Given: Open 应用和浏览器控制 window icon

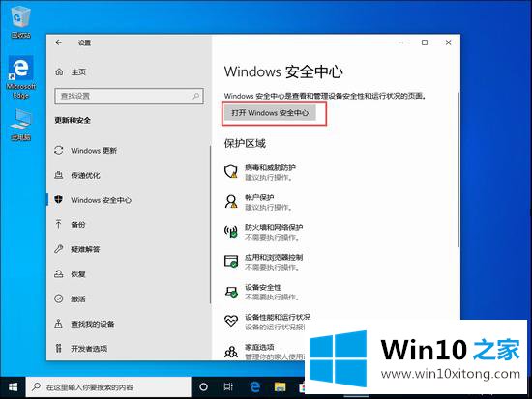Looking at the screenshot, I should pos(231,261).
